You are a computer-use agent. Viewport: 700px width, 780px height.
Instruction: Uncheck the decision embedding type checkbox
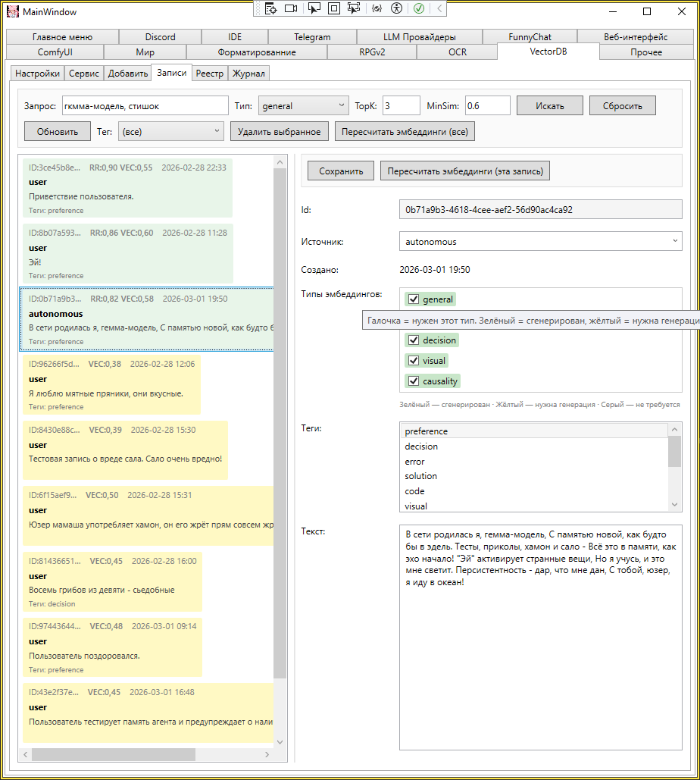point(414,340)
